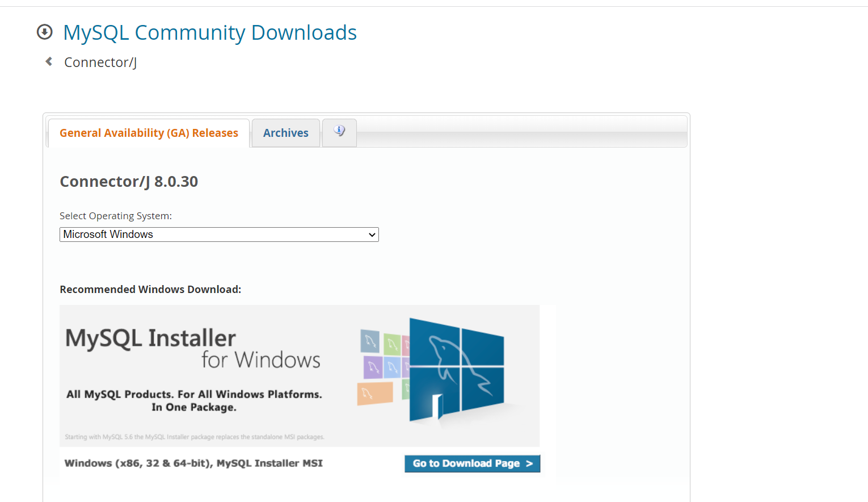Click the Select Operating System label
Screen dimensions: 868x502
116,216
